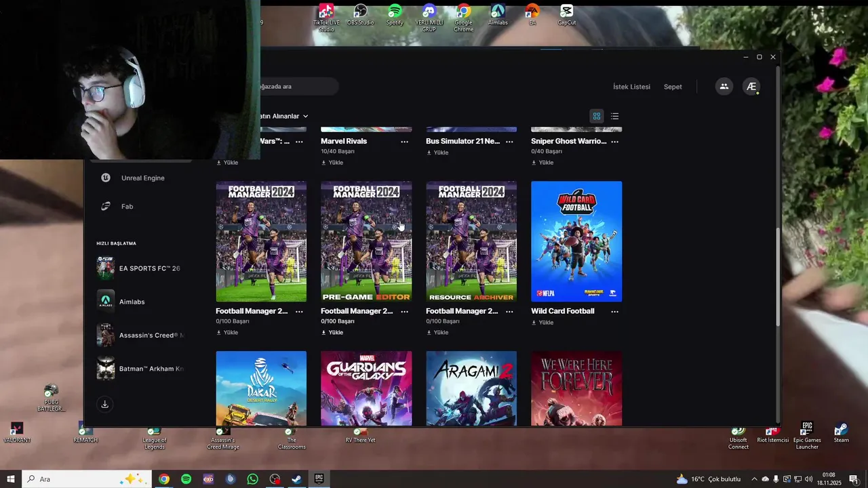Click the Wild Card Football cover thumbnail
868x488 pixels.
[576, 241]
